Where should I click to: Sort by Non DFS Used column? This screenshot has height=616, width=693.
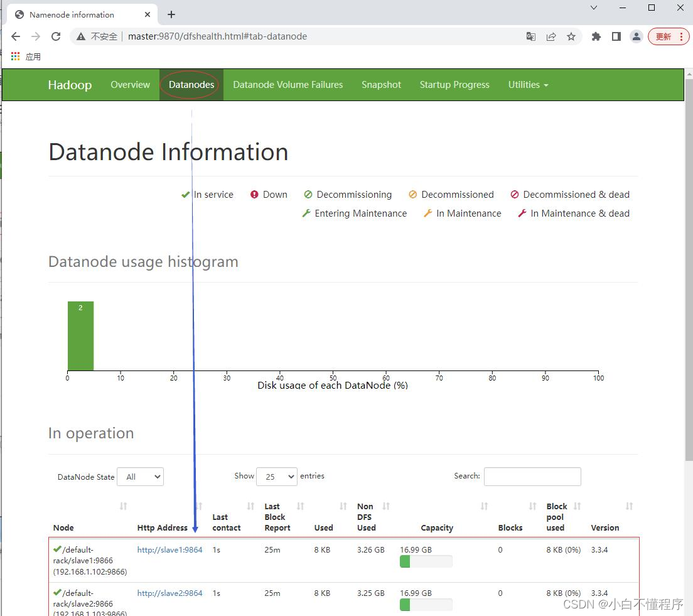click(x=386, y=506)
